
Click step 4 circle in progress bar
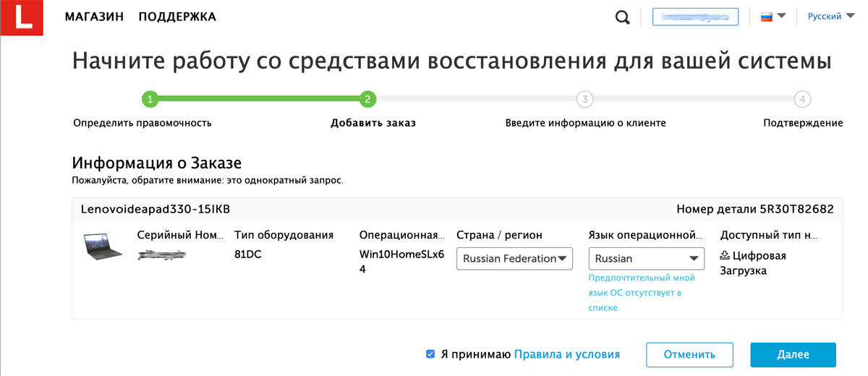(801, 99)
